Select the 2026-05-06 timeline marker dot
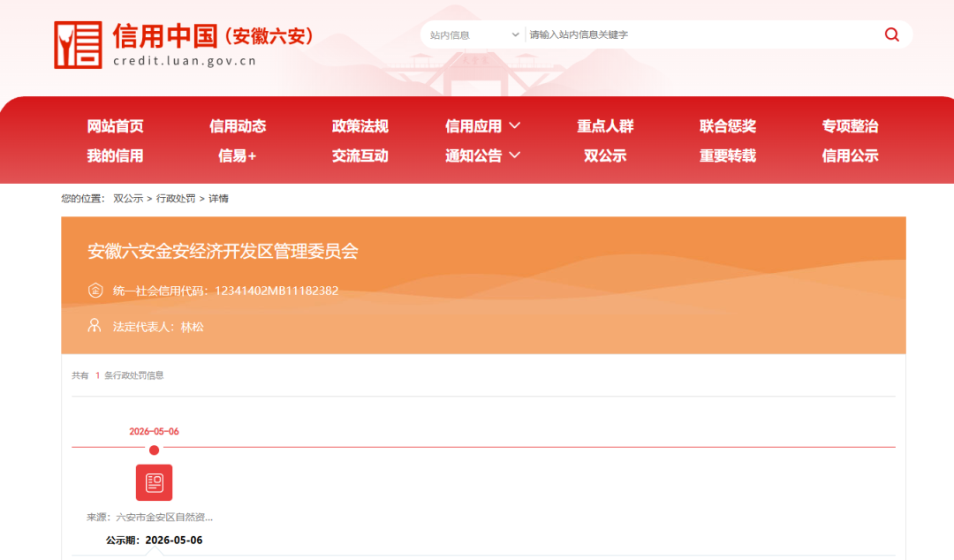This screenshot has height=560, width=954. pyautogui.click(x=154, y=450)
